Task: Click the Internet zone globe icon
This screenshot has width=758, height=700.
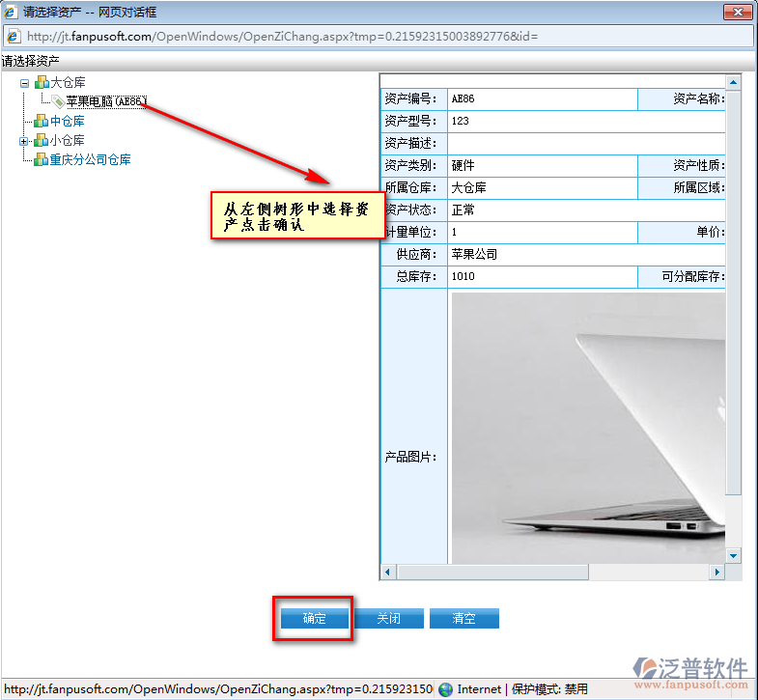Action: click(445, 689)
